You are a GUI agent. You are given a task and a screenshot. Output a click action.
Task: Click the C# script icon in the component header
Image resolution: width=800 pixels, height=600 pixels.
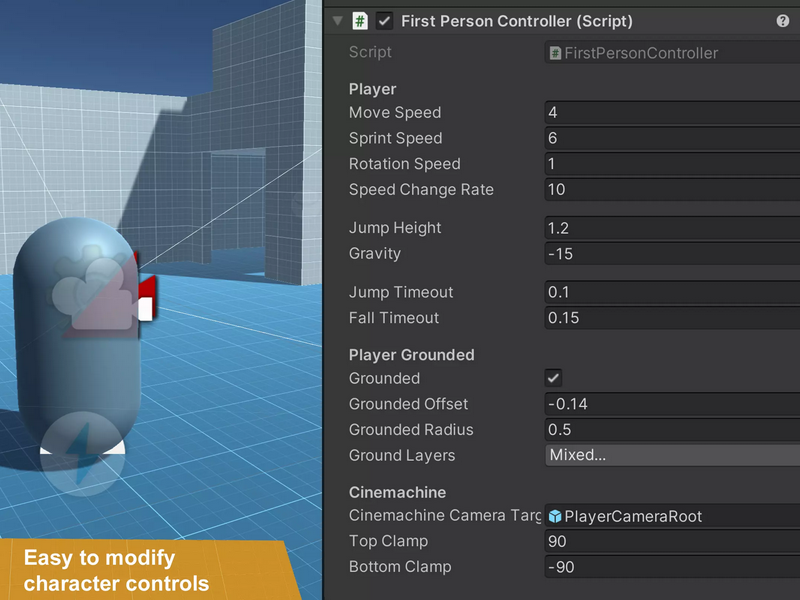coord(360,21)
